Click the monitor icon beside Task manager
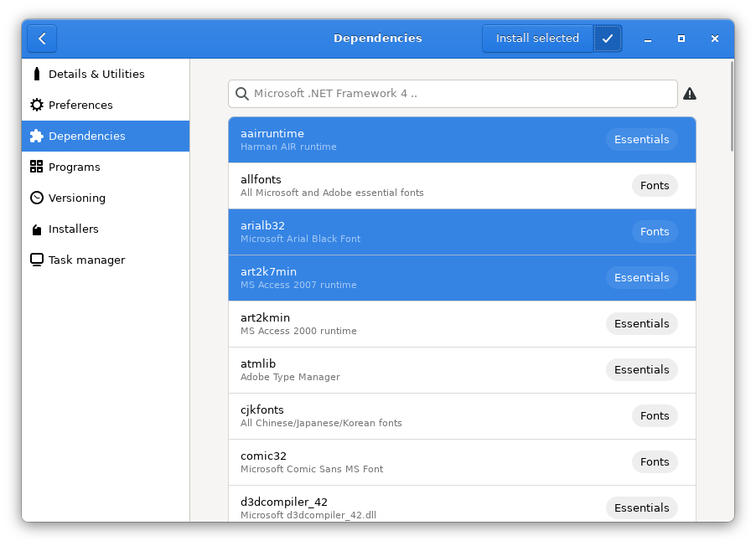756x546 pixels. click(x=37, y=260)
